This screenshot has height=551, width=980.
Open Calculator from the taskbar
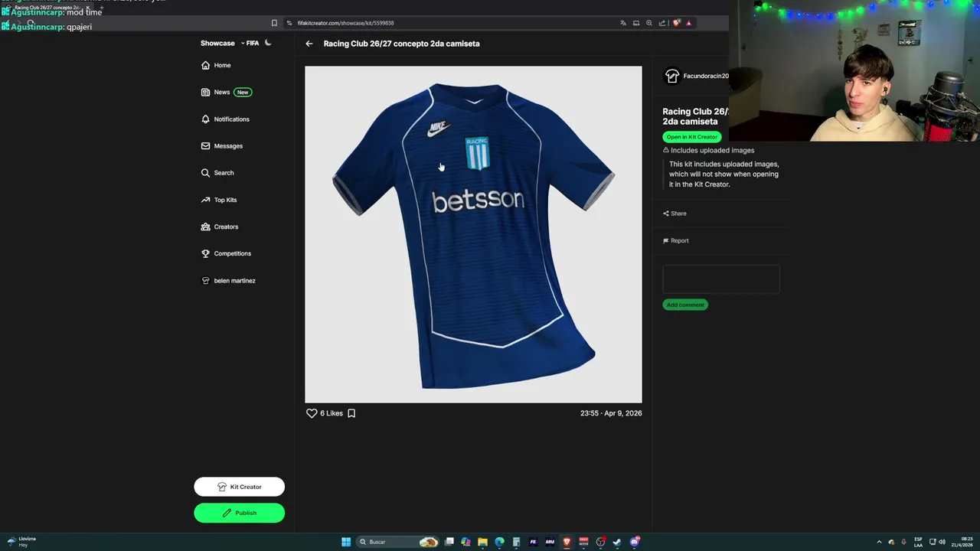516,542
